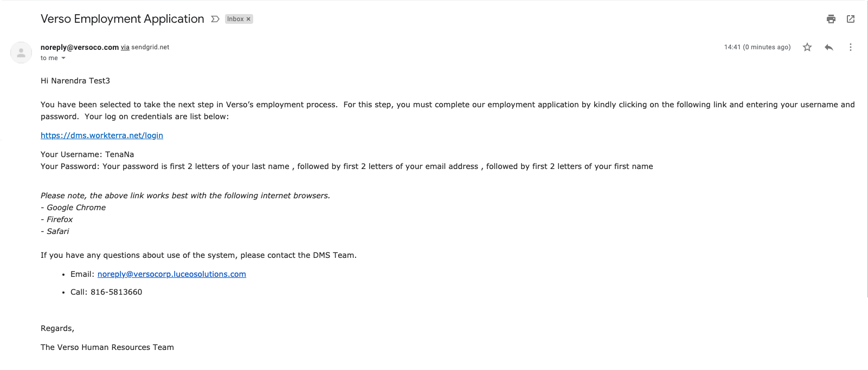The height and width of the screenshot is (370, 868).
Task: Click the Inbox label chip
Action: pos(235,19)
